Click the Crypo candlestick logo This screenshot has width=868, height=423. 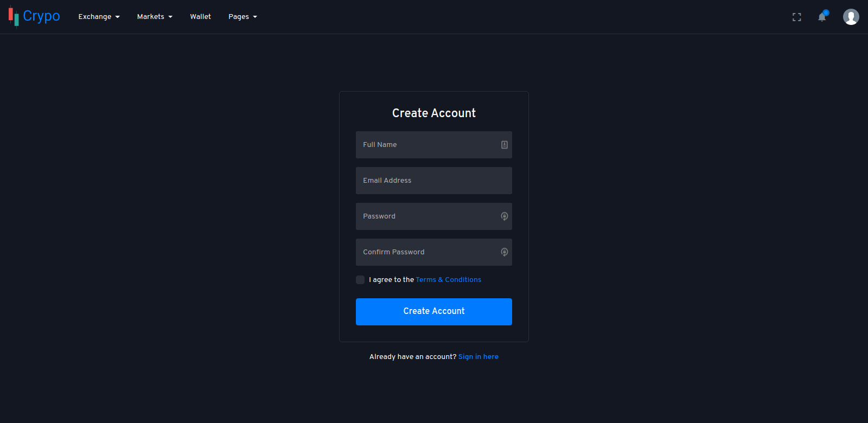click(x=14, y=16)
